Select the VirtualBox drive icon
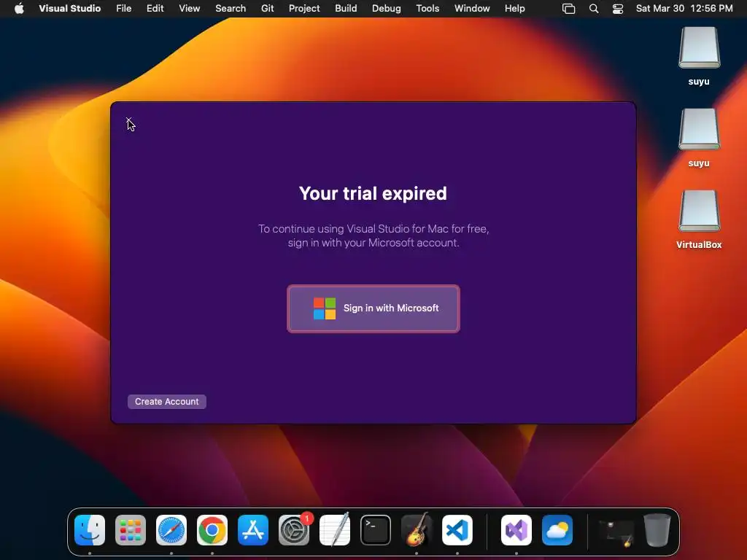Viewport: 747px width, 560px height. pyautogui.click(x=699, y=211)
